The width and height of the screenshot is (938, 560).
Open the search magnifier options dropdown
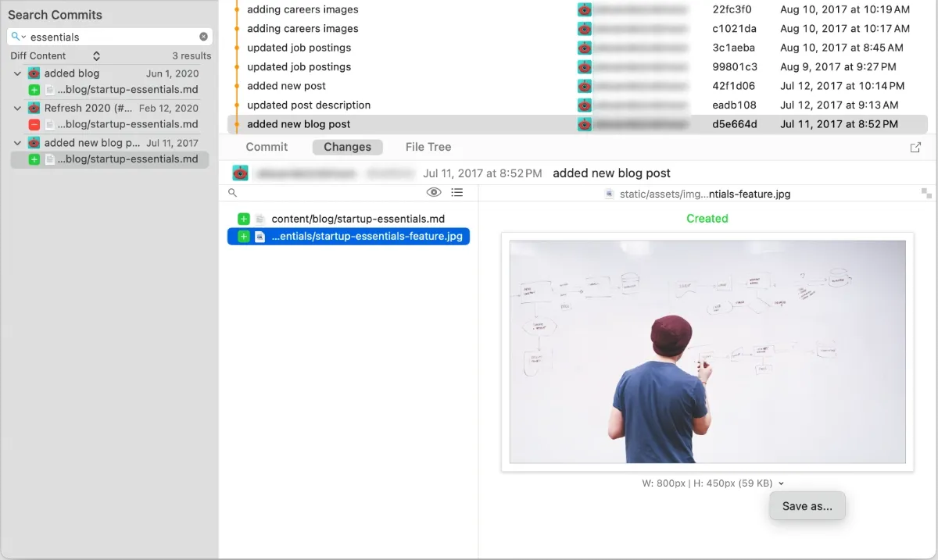click(x=19, y=37)
